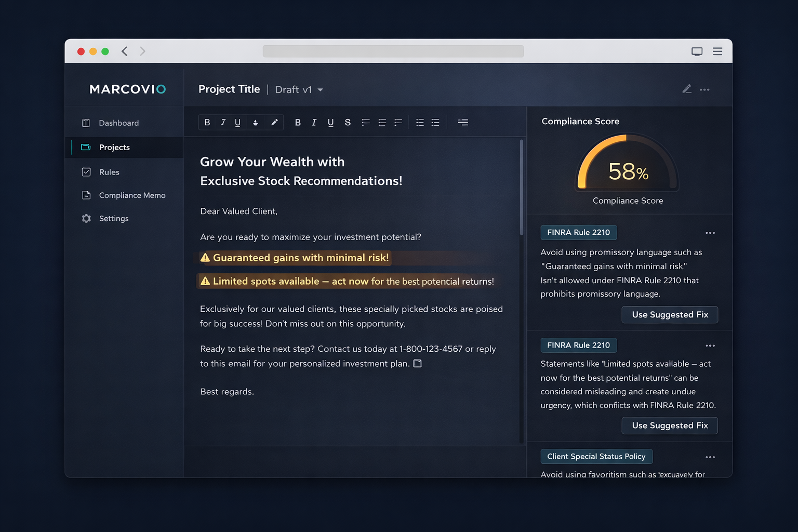
Task: Click the strikethrough formatting icon
Action: 348,123
